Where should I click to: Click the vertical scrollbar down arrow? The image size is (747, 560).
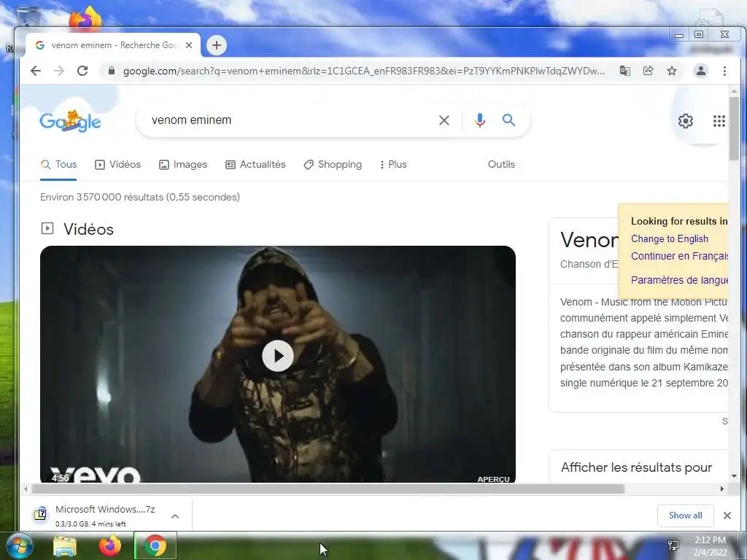tap(734, 475)
